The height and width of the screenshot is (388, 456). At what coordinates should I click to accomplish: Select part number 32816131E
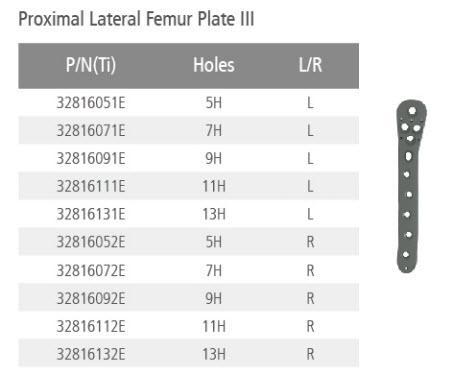pyautogui.click(x=91, y=214)
